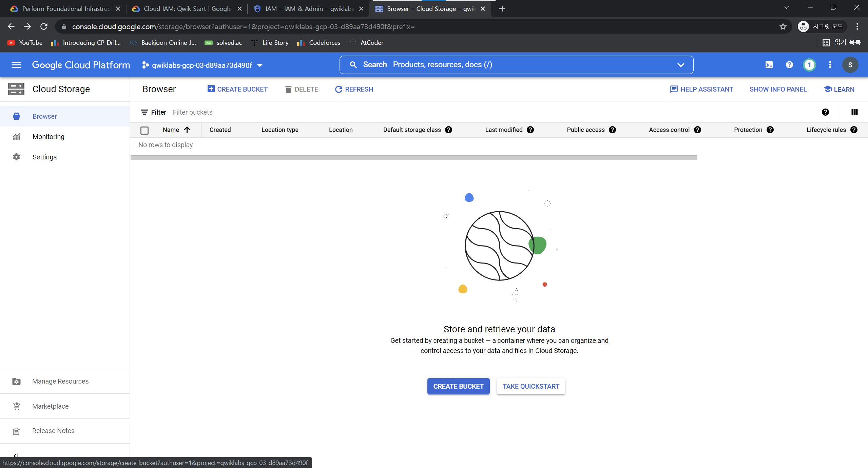This screenshot has width=868, height=468.
Task: Open the notifications badge icon
Action: [x=809, y=65]
